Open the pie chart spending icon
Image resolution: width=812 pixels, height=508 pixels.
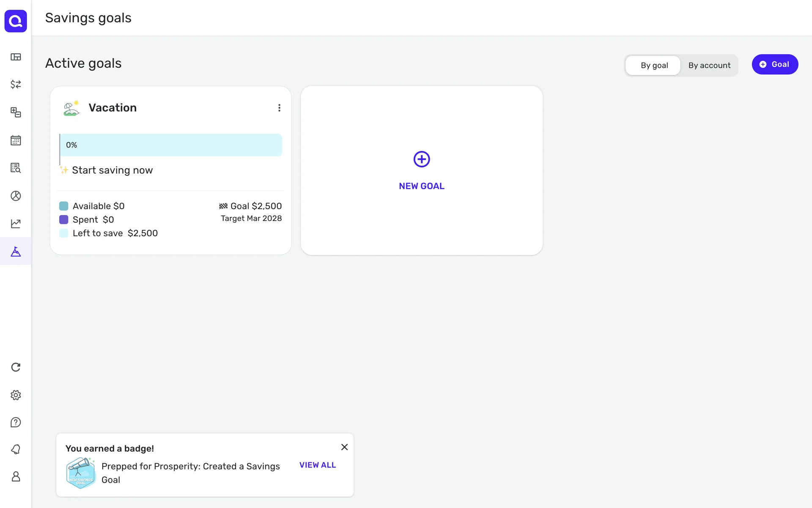(x=16, y=196)
